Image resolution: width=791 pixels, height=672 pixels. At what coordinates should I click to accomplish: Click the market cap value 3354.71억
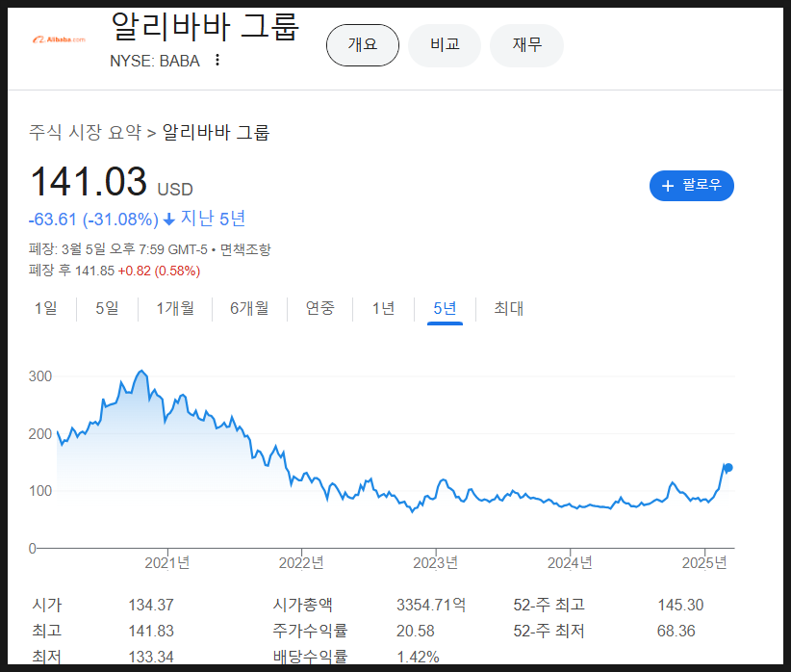pyautogui.click(x=431, y=605)
